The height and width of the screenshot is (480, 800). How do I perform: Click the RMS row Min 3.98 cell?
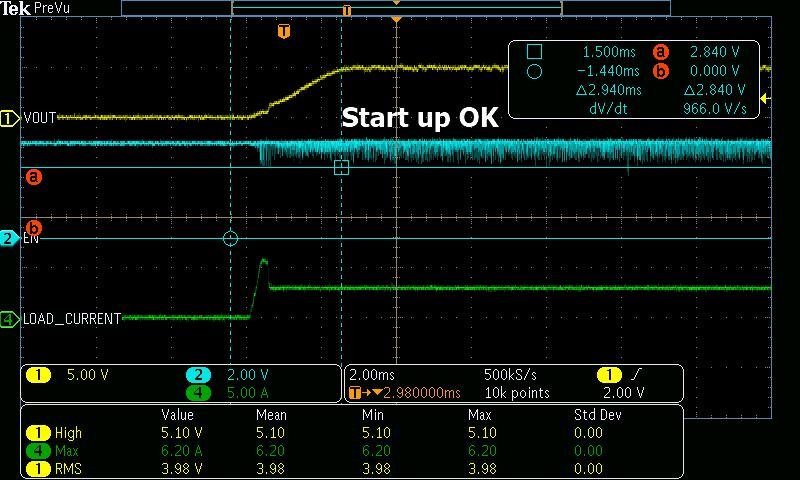click(x=377, y=469)
